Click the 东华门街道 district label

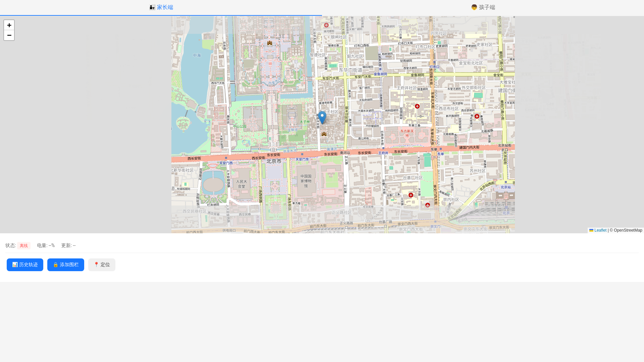coord(351,70)
